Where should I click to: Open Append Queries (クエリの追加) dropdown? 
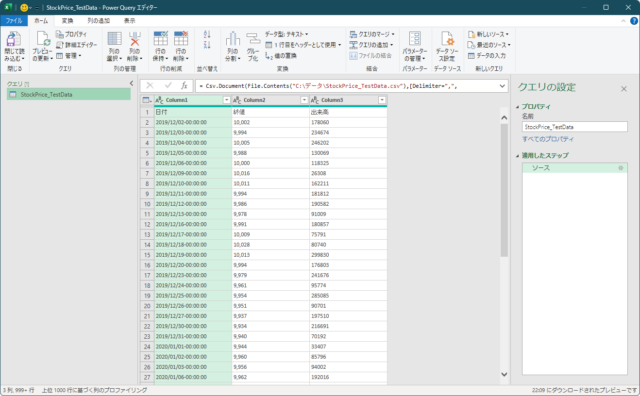[x=371, y=45]
